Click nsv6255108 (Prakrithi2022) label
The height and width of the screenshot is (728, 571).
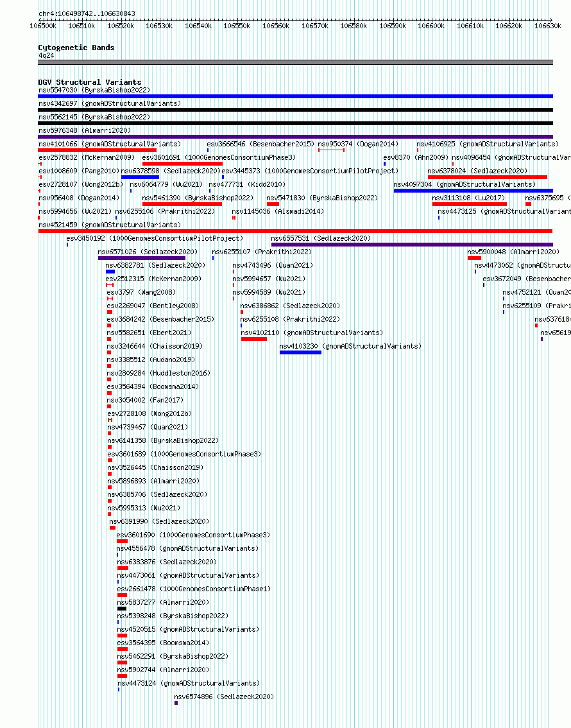(291, 319)
